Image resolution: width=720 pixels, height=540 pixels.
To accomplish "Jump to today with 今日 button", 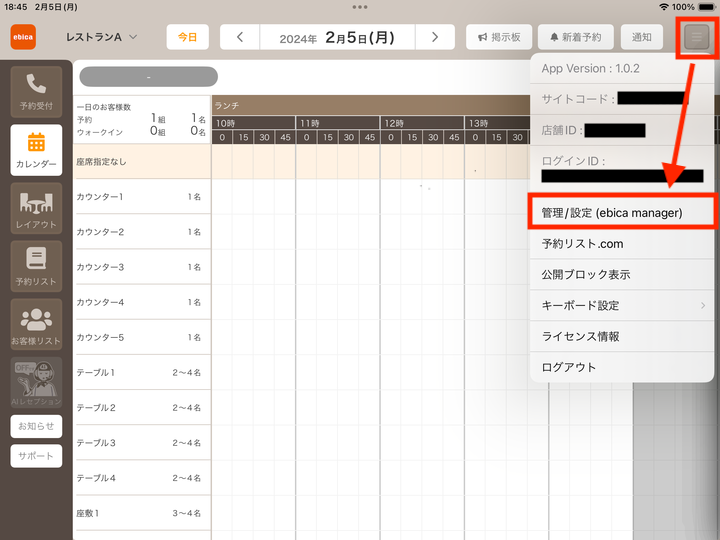I will tap(187, 37).
